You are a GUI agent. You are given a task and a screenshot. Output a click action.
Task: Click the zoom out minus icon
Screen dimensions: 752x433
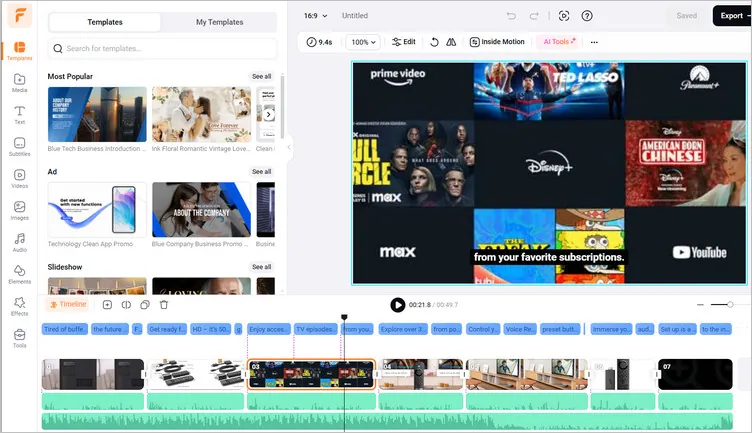pyautogui.click(x=700, y=304)
